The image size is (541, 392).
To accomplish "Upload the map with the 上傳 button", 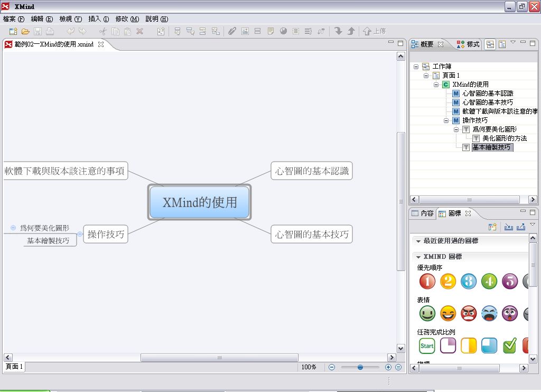I will (x=375, y=31).
